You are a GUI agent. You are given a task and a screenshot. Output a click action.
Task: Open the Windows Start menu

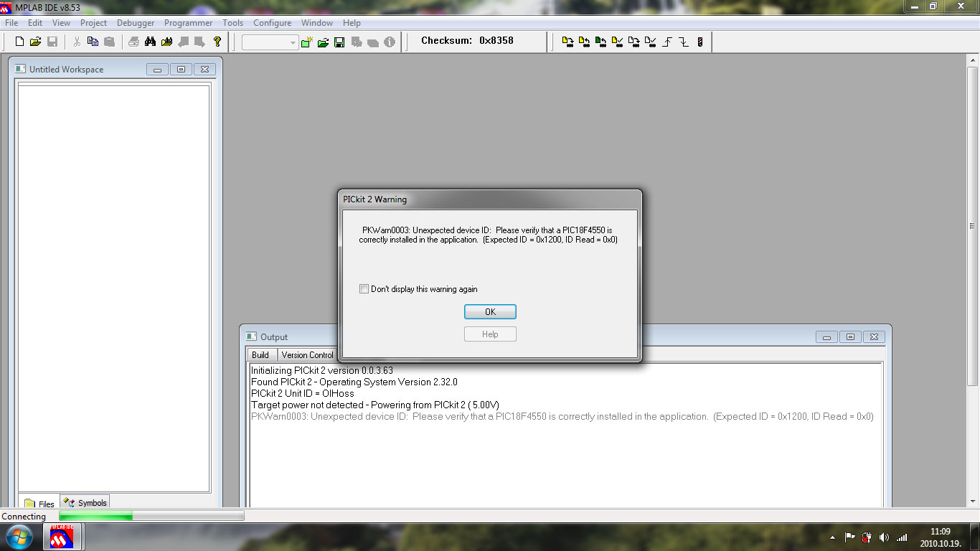coord(19,537)
